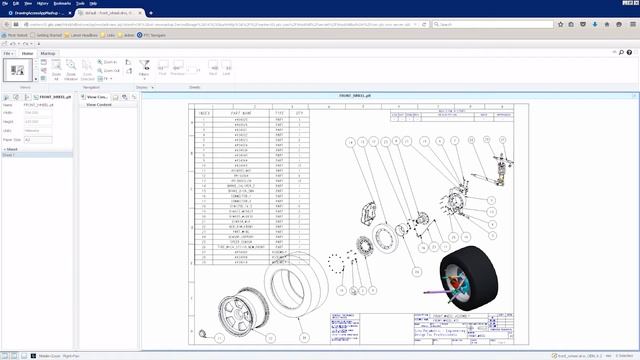Open the Getting Started bookmark
The image size is (640, 360).
tap(46, 36)
